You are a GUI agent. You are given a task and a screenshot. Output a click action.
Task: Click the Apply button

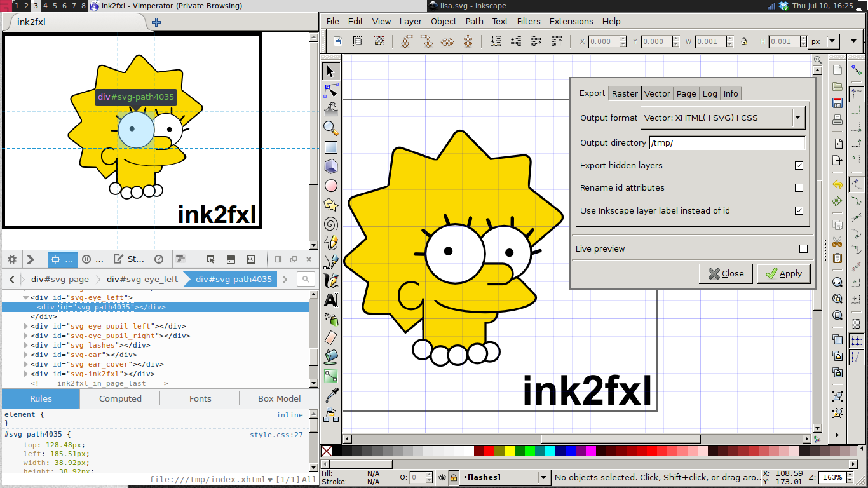point(783,274)
